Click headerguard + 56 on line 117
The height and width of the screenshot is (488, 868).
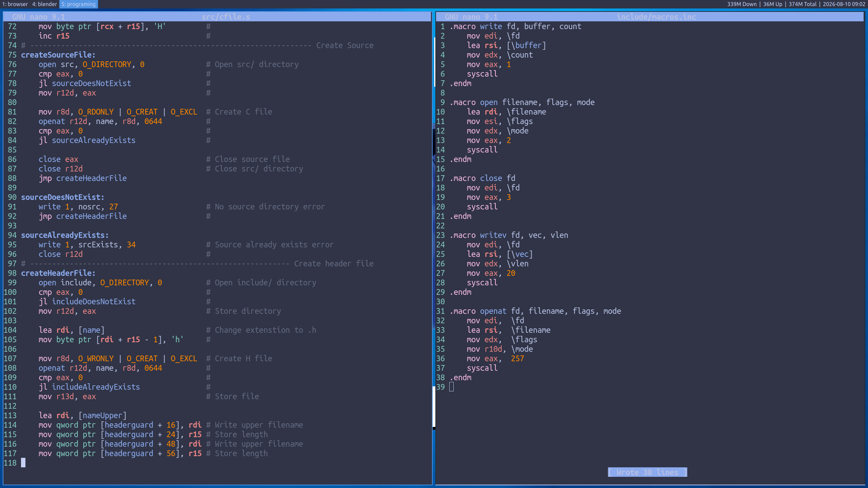[x=140, y=453]
